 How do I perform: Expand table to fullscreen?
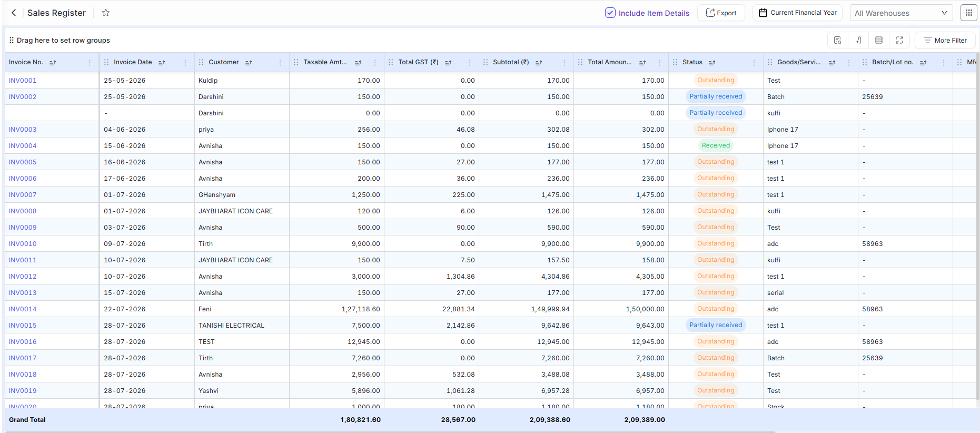pos(899,40)
